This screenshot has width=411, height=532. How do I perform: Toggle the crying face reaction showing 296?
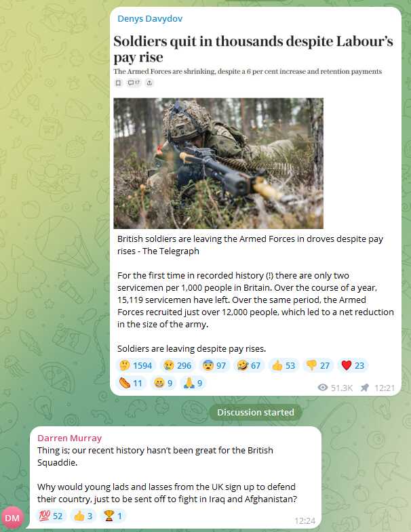(x=178, y=365)
